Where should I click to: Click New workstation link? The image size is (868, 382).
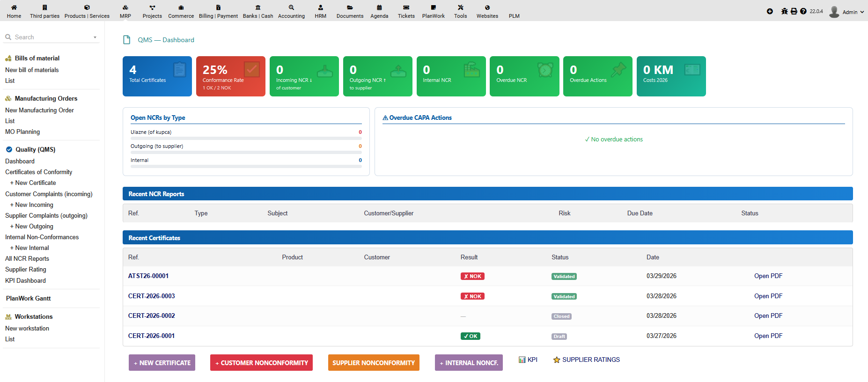(27, 329)
